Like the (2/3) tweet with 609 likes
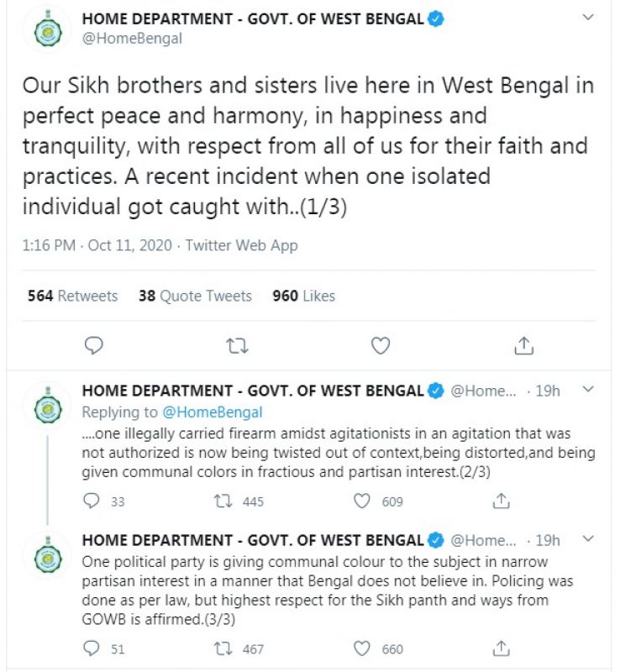 tap(362, 501)
